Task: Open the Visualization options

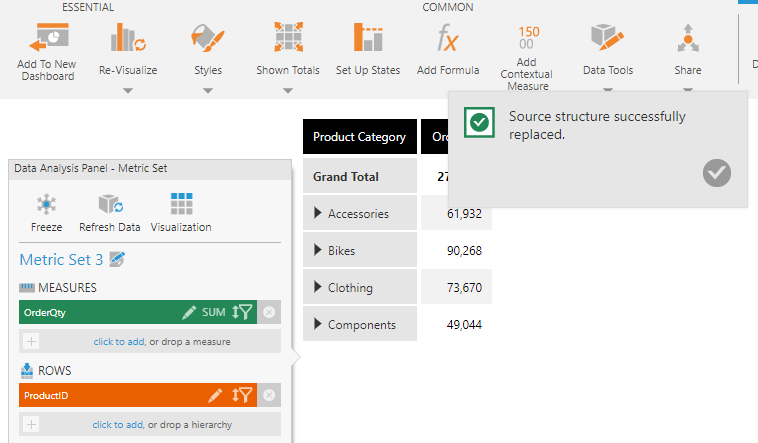Action: click(x=181, y=206)
